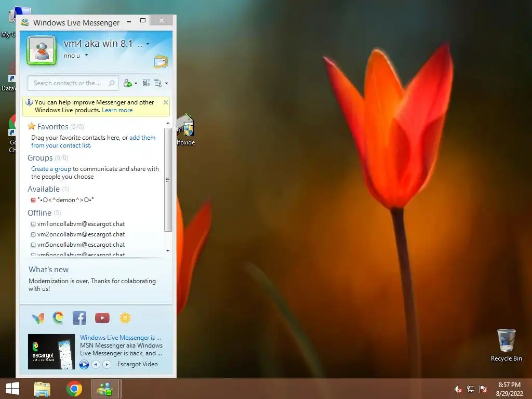
Task: Close the improve Messenger notification bar
Action: [166, 102]
